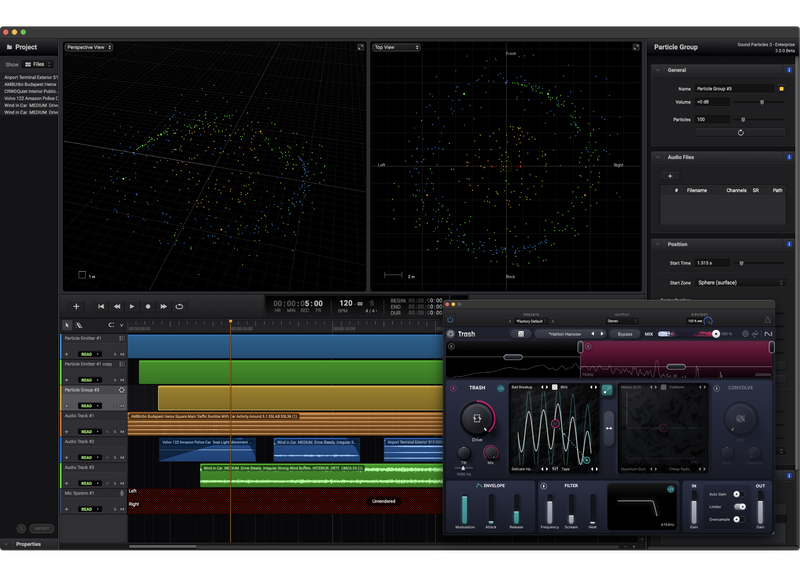Click the Bypass button in Trash
800x577 pixels.
625,334
